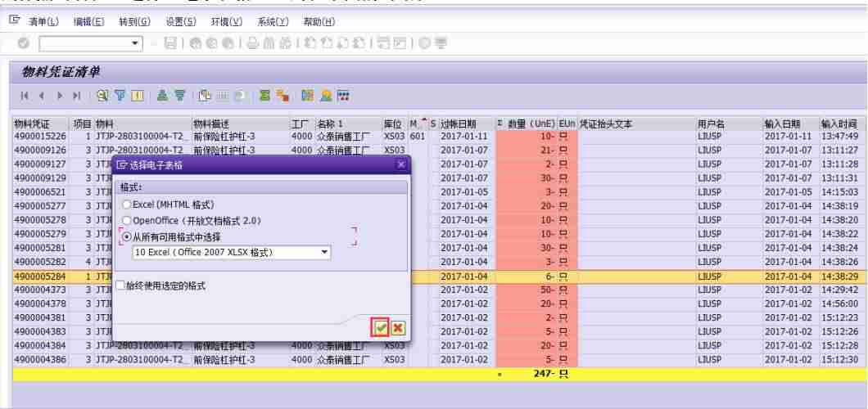Click the Set filter funnel icon
The height and width of the screenshot is (409, 868).
(120, 96)
